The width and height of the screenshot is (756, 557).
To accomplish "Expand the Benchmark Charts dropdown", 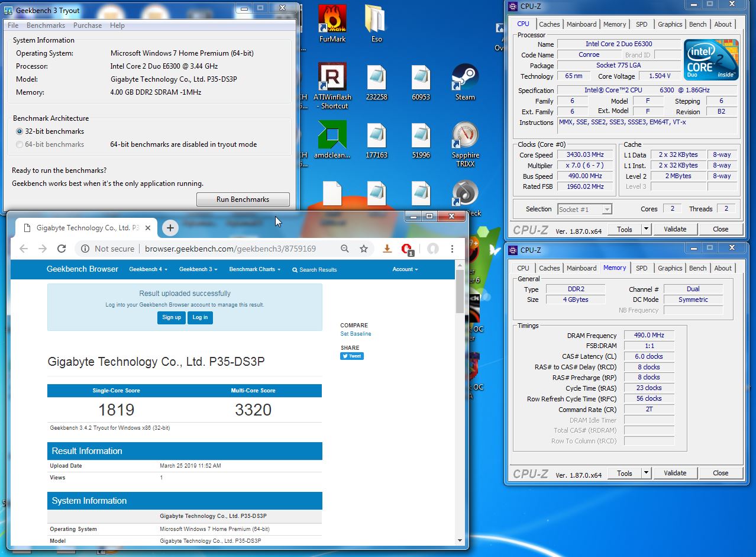I will [x=255, y=269].
